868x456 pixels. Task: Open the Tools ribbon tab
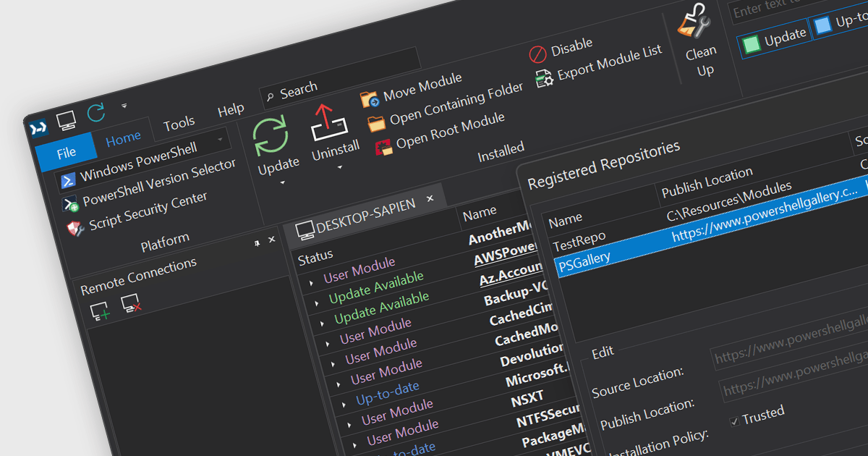tap(179, 124)
